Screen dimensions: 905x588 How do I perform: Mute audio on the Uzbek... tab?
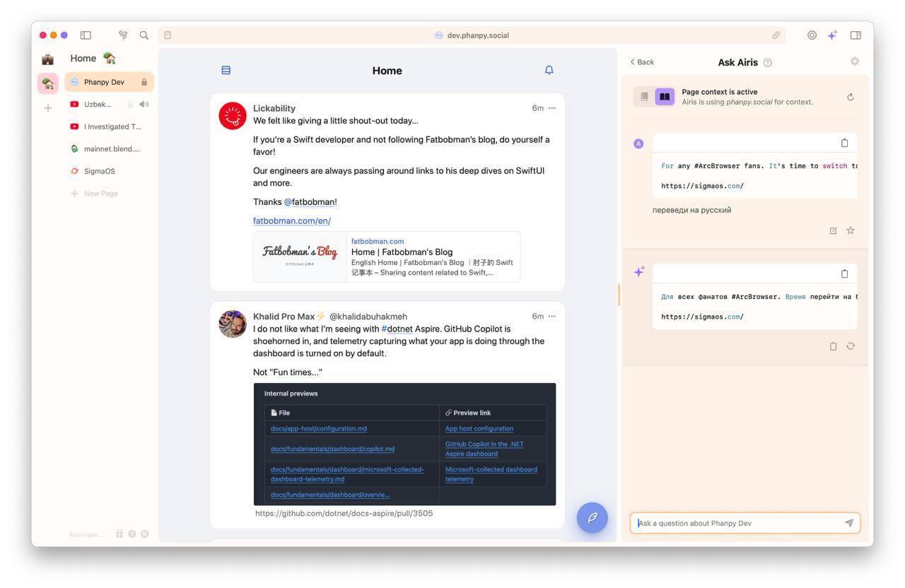(144, 105)
